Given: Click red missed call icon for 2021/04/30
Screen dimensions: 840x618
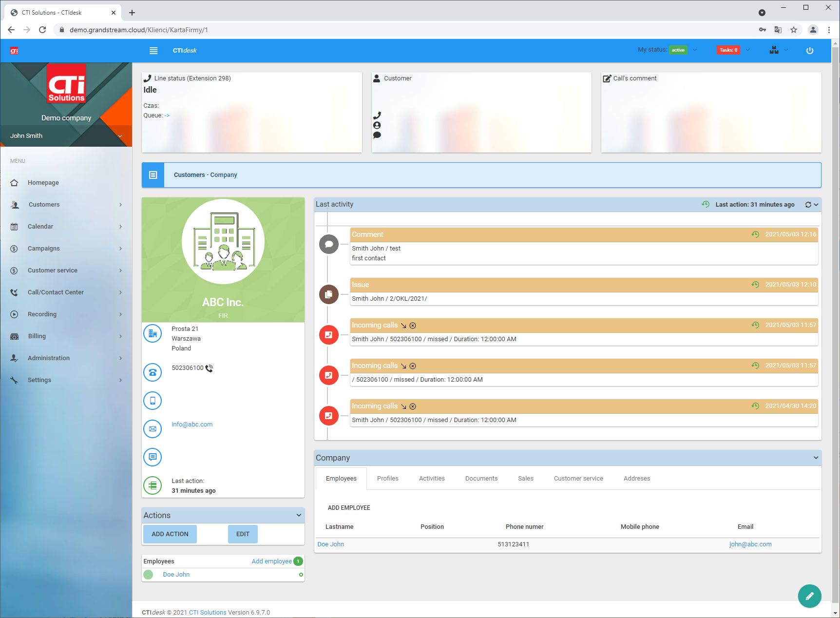Looking at the screenshot, I should pyautogui.click(x=329, y=416).
